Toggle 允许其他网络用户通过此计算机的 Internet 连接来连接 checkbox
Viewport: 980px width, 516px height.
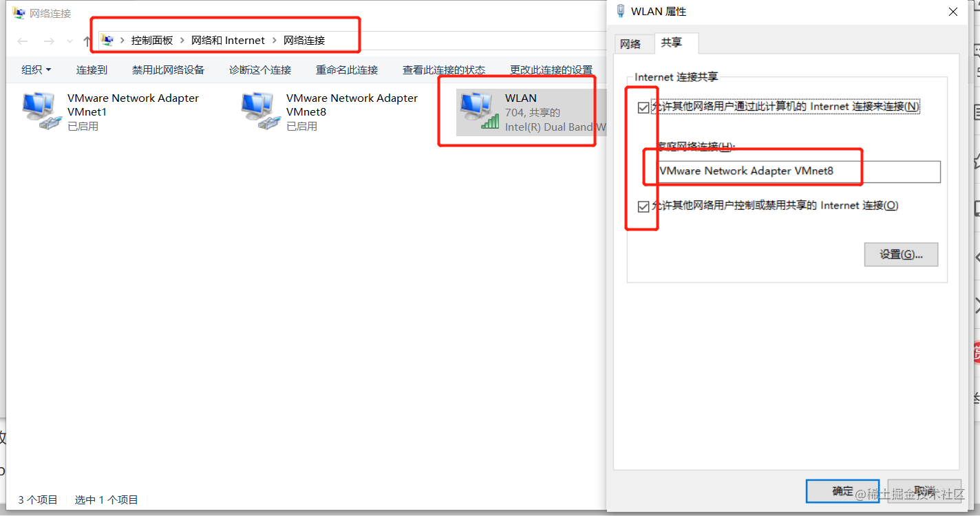(643, 107)
